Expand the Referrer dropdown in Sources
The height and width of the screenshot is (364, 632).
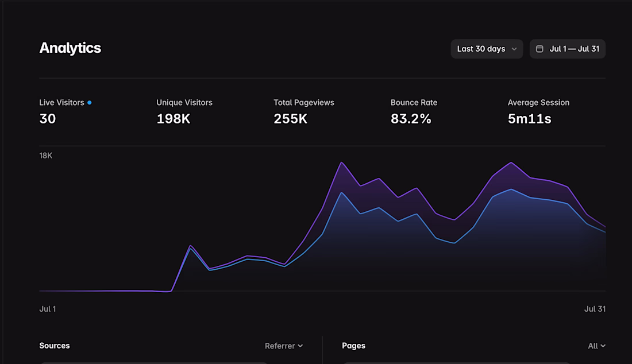click(284, 346)
